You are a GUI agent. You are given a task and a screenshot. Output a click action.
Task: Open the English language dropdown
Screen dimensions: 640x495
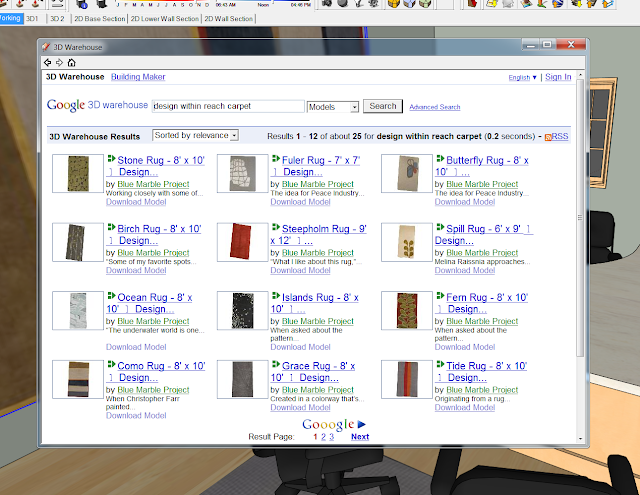522,78
